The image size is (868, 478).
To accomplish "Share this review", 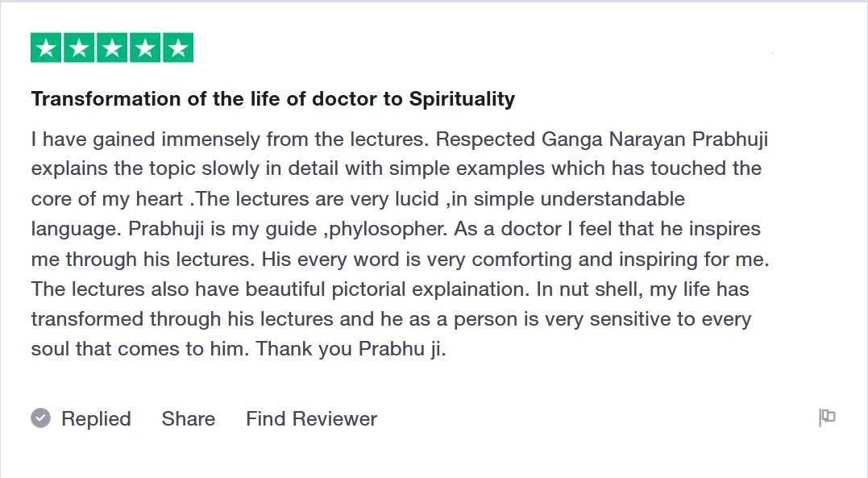I will [x=188, y=419].
